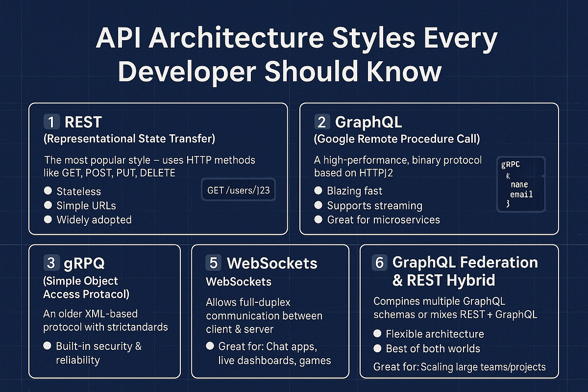Click the gRPC code snippet box
Image resolution: width=588 pixels, height=392 pixels.
pos(521,185)
